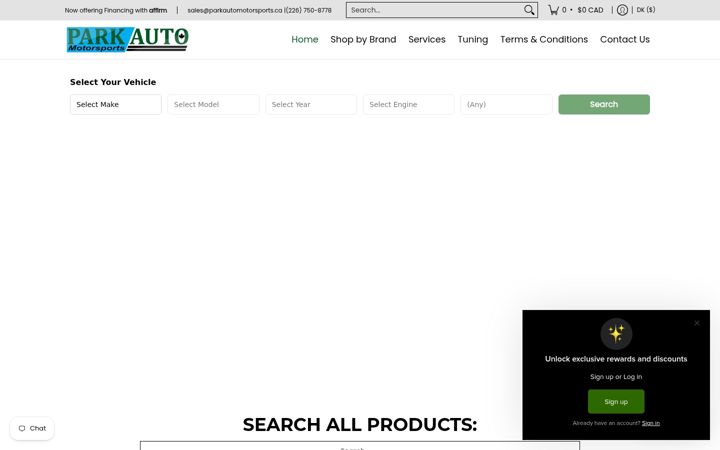Open the account profile icon
Screen dimensions: 720x450
[622, 10]
